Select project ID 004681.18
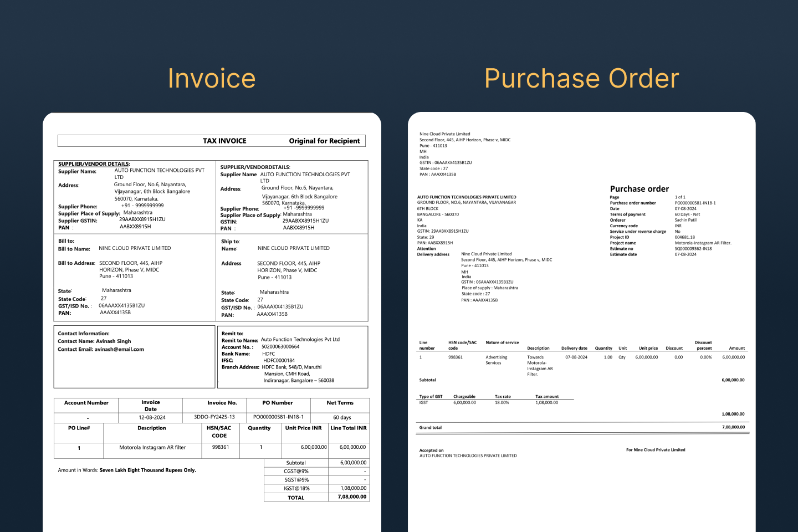 click(x=685, y=237)
